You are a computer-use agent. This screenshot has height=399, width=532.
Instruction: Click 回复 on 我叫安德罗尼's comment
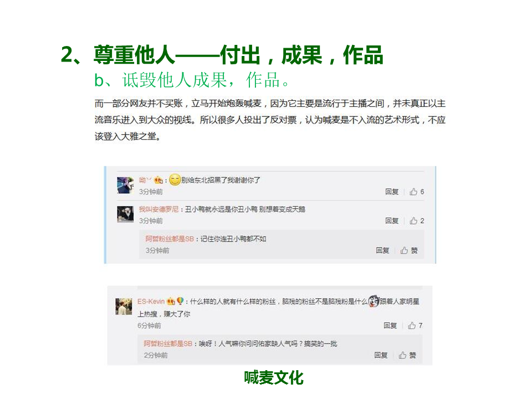[392, 221]
